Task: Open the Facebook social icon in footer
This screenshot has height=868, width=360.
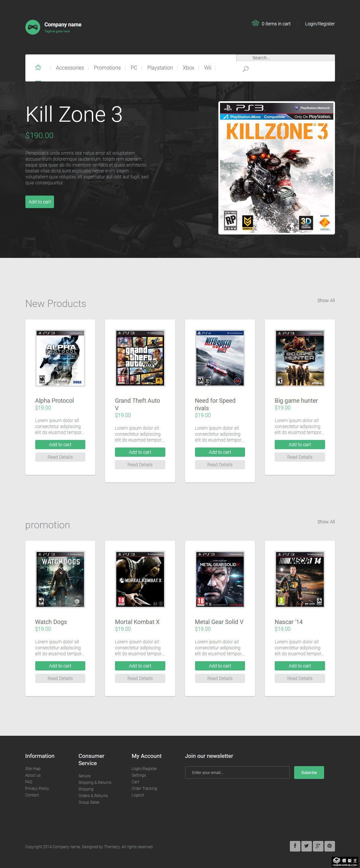Action: click(295, 846)
